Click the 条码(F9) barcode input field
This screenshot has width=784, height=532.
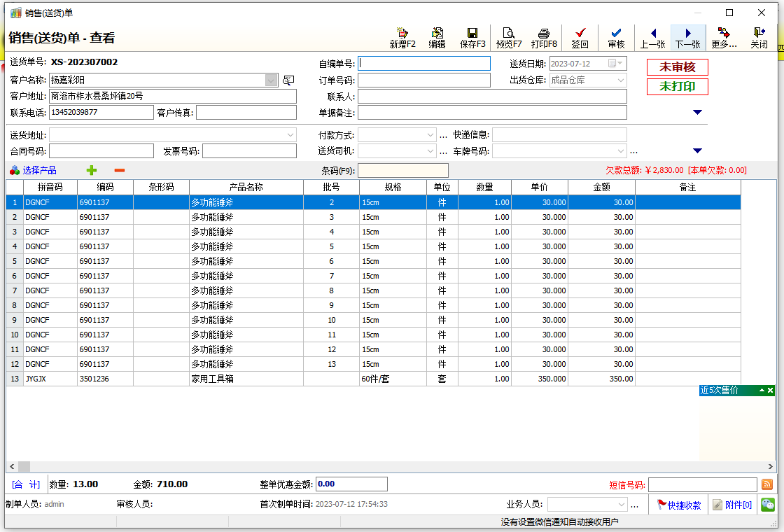point(403,171)
